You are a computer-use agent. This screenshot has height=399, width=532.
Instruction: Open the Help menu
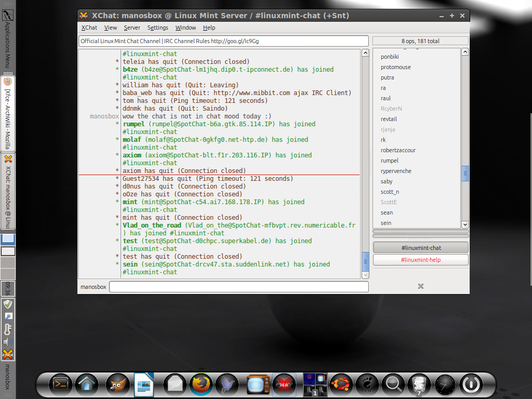coord(209,28)
